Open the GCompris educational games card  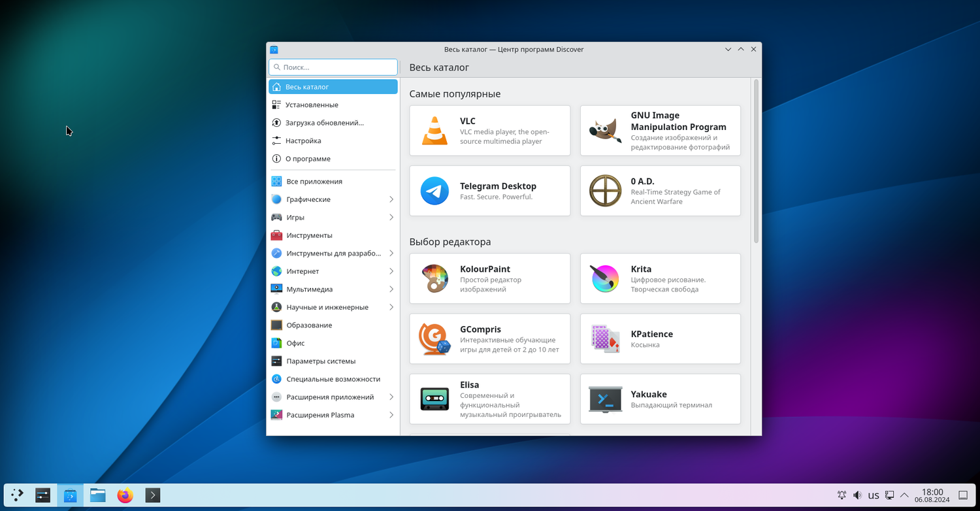[490, 338]
